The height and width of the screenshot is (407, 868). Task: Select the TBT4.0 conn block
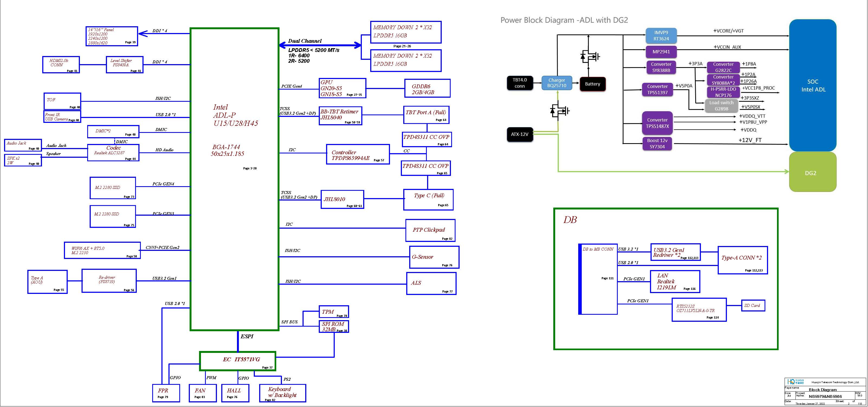tap(520, 83)
